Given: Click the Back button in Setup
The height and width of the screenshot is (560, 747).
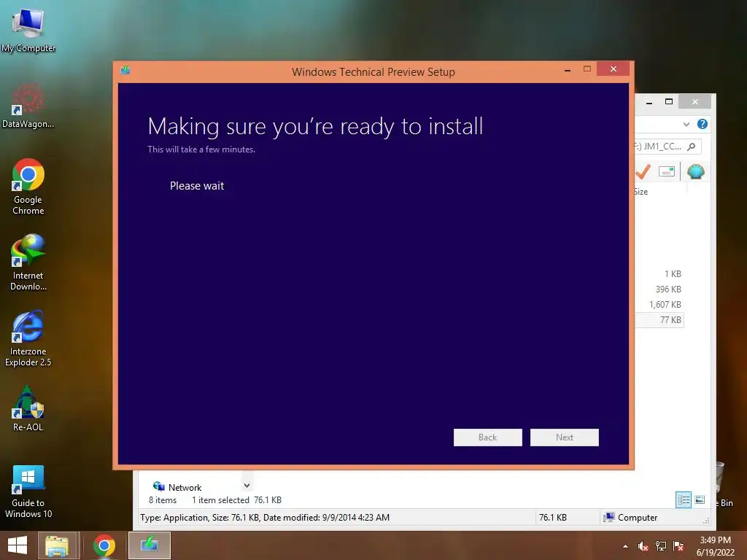Looking at the screenshot, I should point(488,437).
